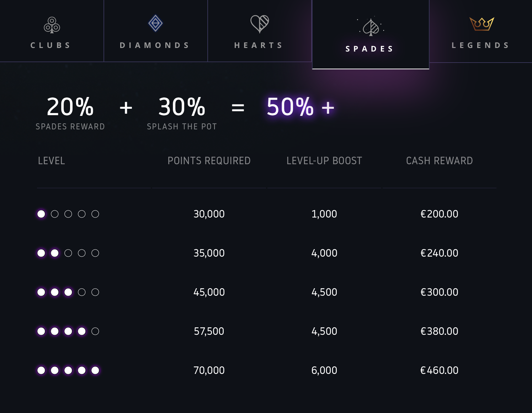Click the SPLASH THE POT label
The height and width of the screenshot is (413, 532).
click(x=181, y=126)
